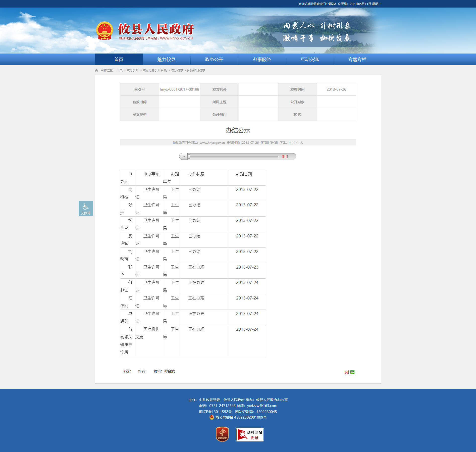
Task: Click the audio player progress track
Action: [x=234, y=157]
